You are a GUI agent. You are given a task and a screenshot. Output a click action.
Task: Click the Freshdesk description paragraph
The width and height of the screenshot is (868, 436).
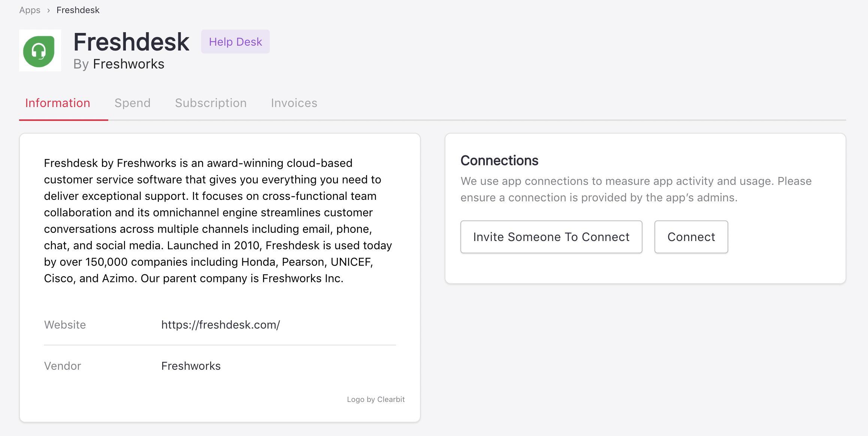point(217,221)
